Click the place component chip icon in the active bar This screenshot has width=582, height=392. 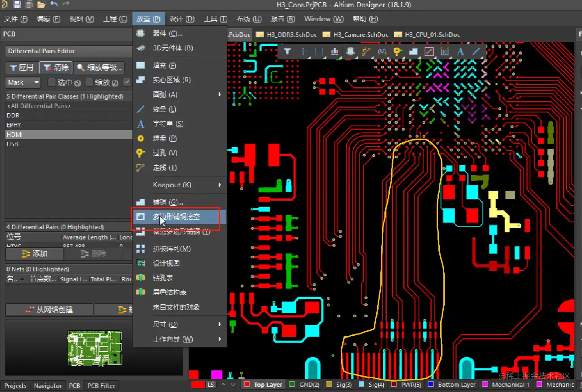[x=350, y=51]
